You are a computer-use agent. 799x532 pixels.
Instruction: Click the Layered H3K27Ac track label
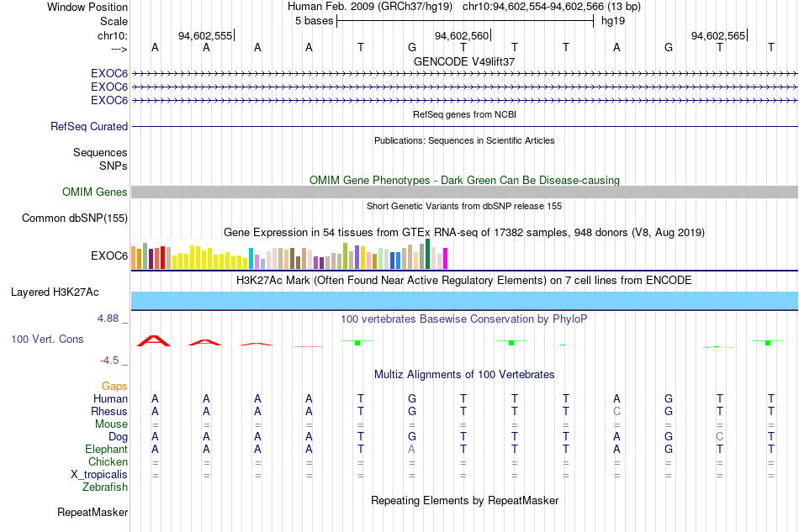(x=55, y=292)
